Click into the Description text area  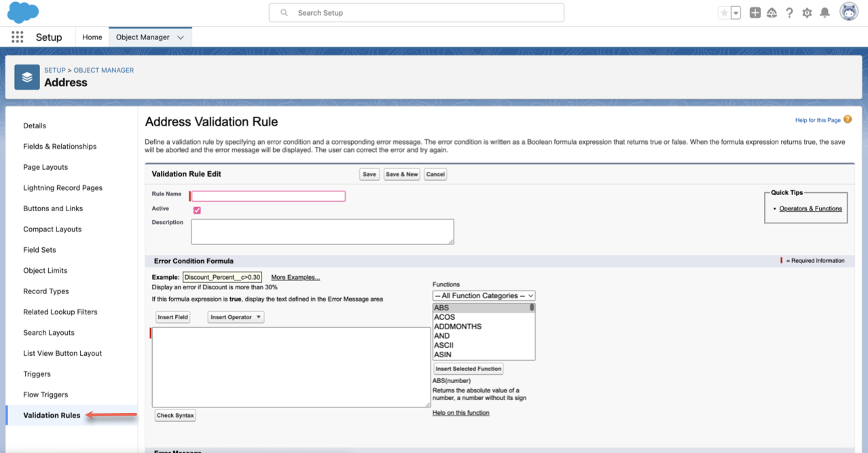click(323, 232)
